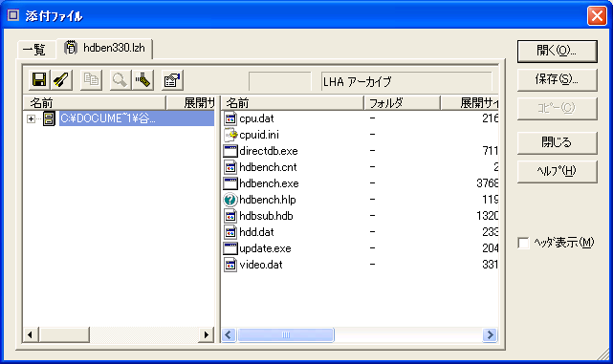Click the hdbench.exe application icon

click(x=230, y=183)
